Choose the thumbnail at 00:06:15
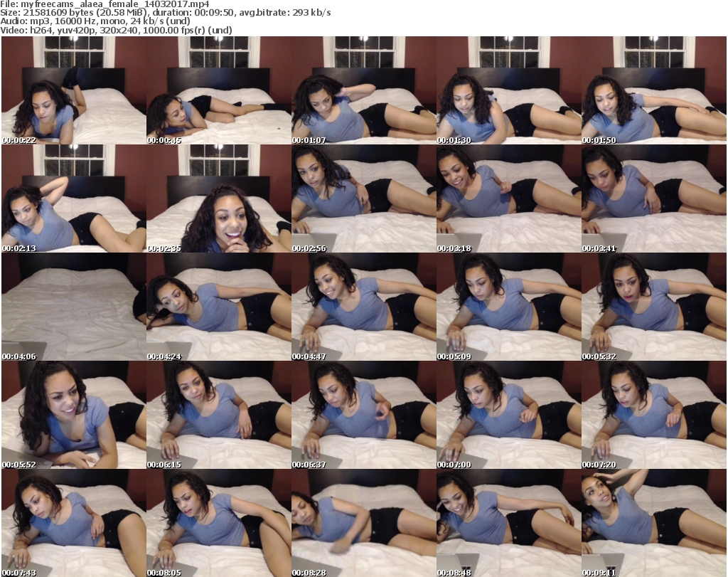 [x=219, y=415]
